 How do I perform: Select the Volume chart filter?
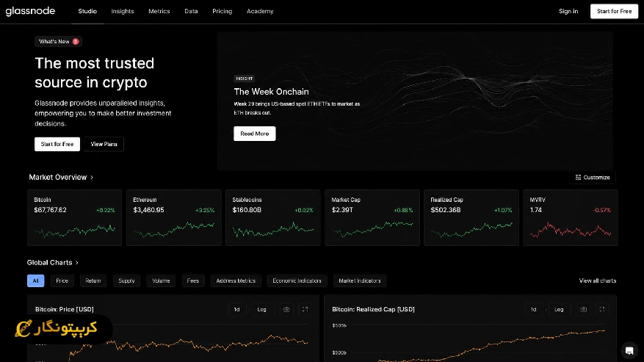coord(161,280)
